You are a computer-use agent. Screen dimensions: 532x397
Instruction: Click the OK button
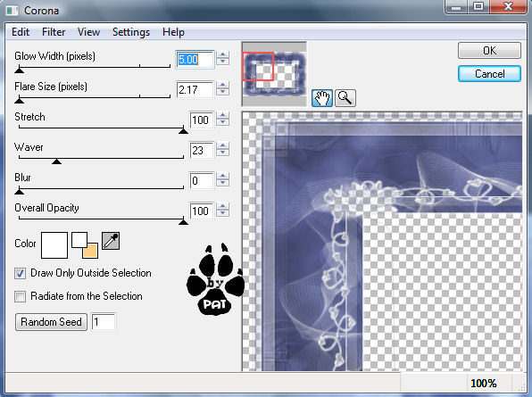pos(489,51)
